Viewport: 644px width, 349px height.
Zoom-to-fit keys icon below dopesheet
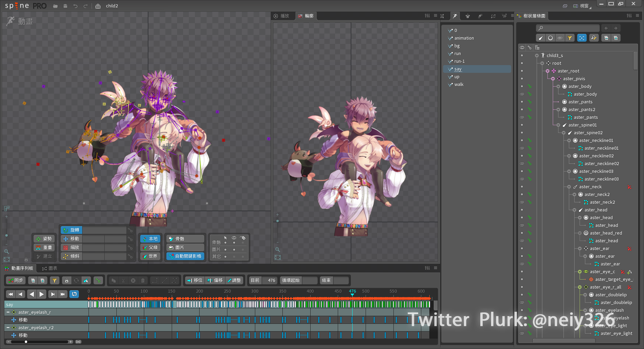pyautogui.click(x=78, y=342)
